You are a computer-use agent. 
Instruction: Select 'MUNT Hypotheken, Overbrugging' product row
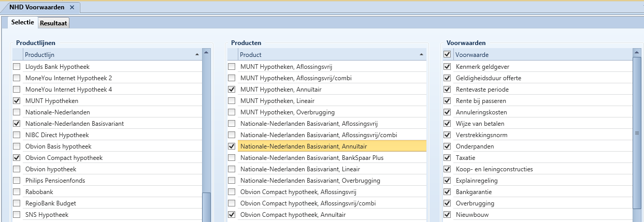tap(327, 112)
